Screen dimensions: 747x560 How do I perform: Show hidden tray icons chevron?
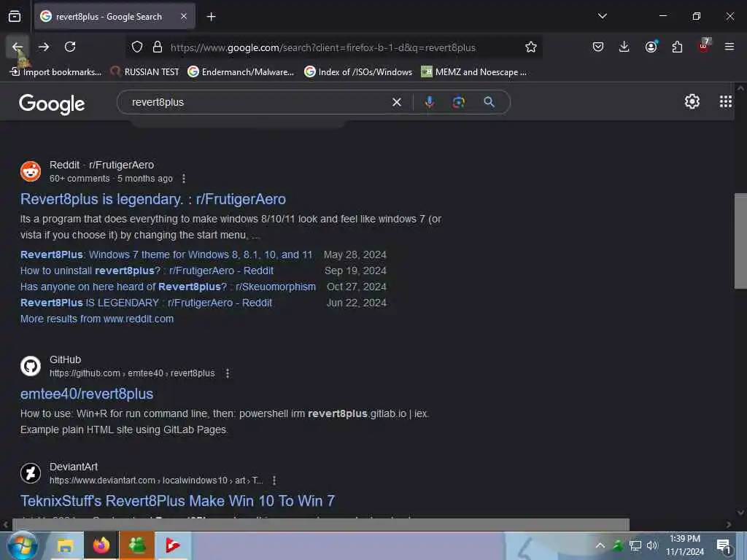coord(600,545)
